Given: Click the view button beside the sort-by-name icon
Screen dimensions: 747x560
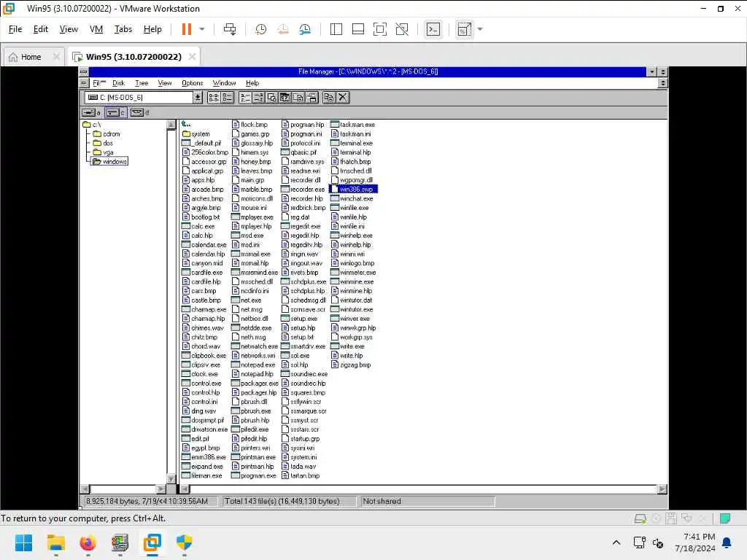Looking at the screenshot, I should (x=228, y=98).
